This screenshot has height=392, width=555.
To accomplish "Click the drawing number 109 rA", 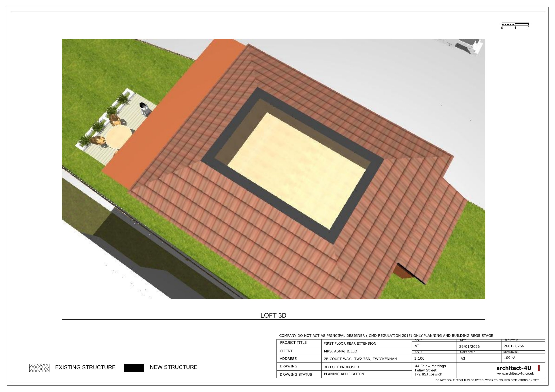I will coord(510,358).
